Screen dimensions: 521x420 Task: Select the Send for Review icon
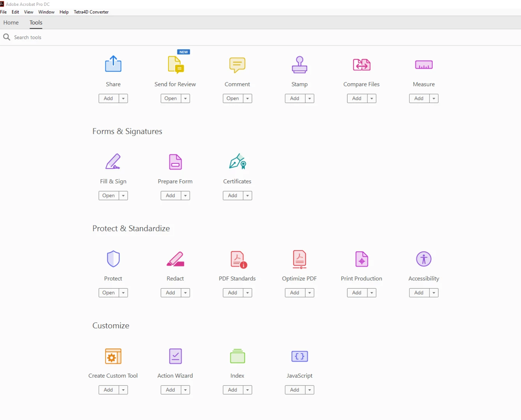click(x=175, y=65)
